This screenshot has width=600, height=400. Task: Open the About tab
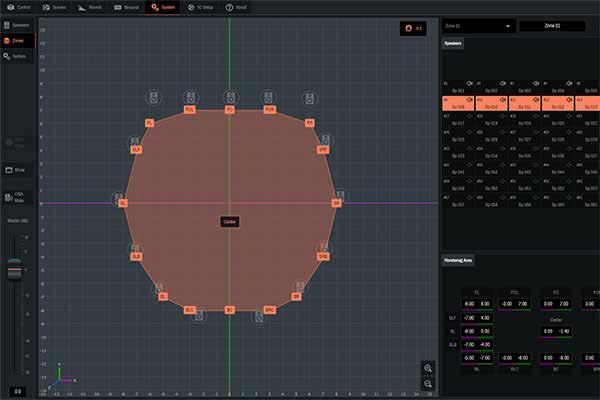[x=236, y=7]
